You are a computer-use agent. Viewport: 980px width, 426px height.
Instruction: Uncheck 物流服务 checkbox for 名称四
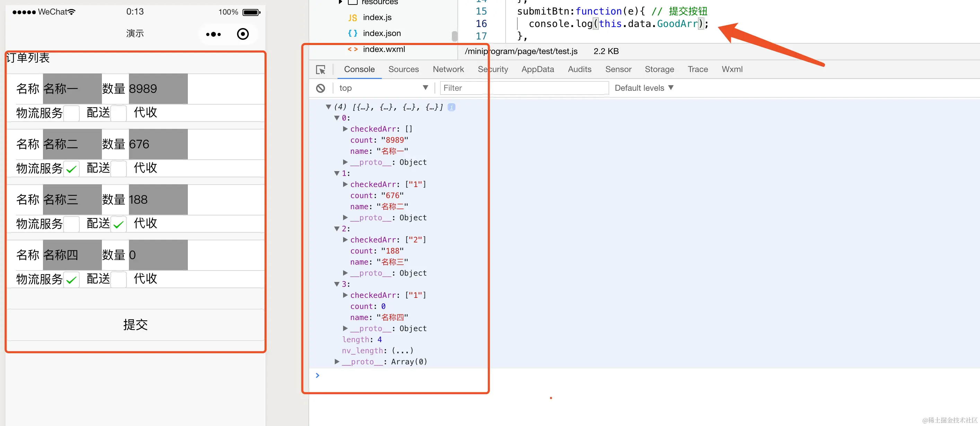(x=71, y=279)
